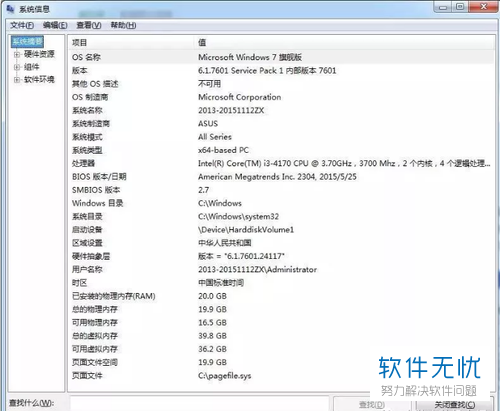
Task: Select the BIOS 版本/日期 row
Action: (x=281, y=177)
